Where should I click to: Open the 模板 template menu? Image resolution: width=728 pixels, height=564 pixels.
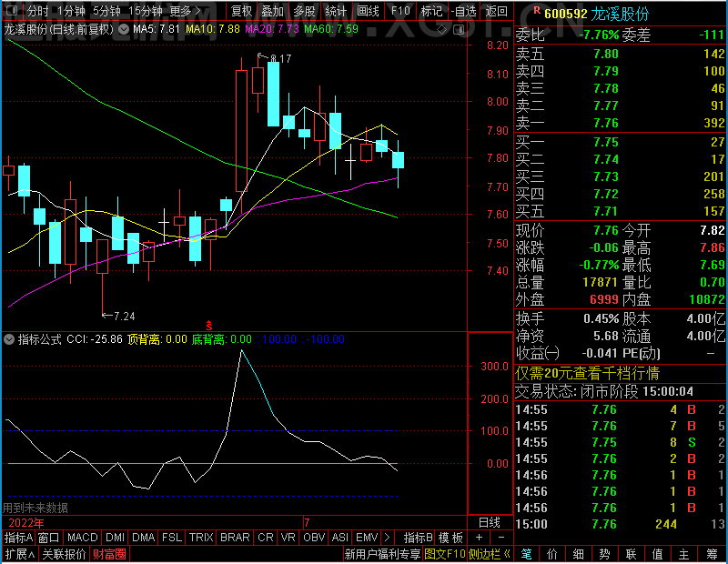click(x=450, y=538)
